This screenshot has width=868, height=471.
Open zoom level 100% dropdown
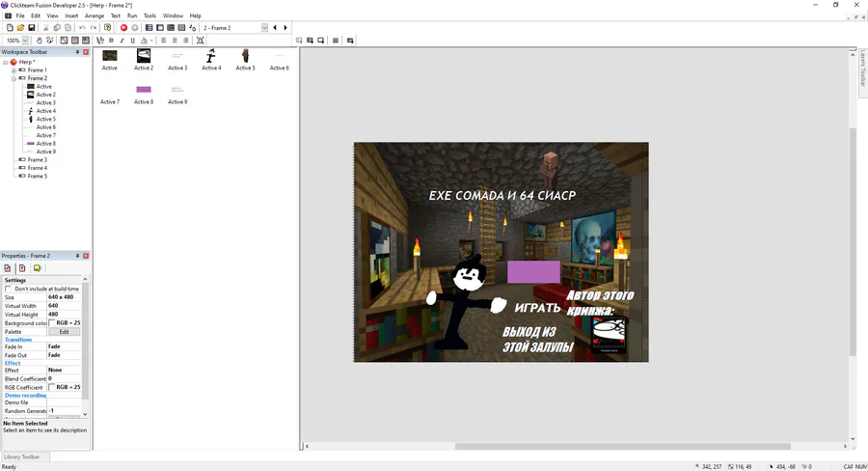25,41
